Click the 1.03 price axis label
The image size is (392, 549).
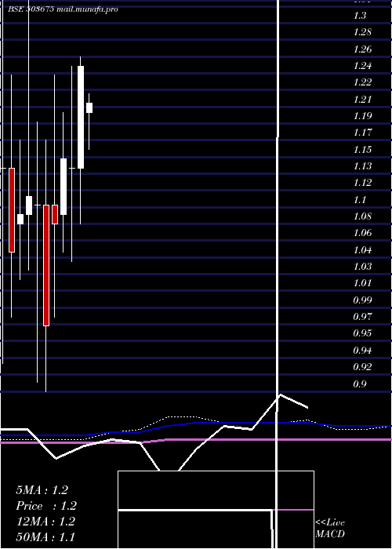tap(362, 267)
